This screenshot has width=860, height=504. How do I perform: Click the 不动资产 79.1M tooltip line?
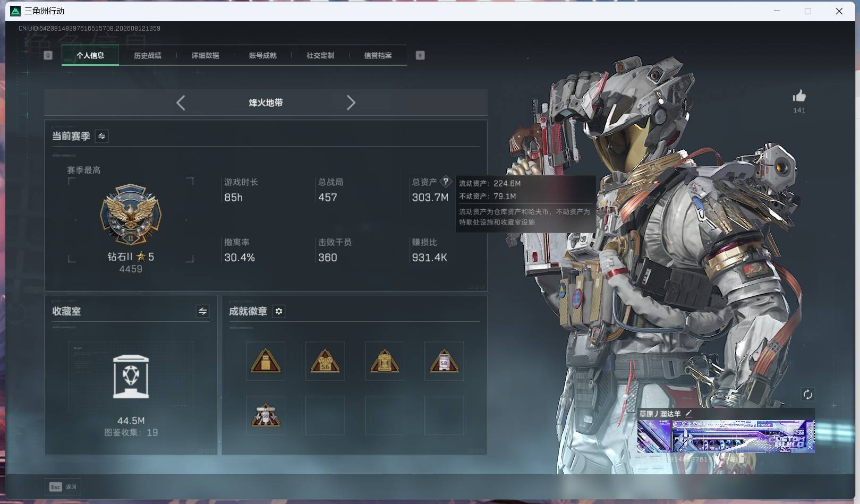(x=488, y=196)
